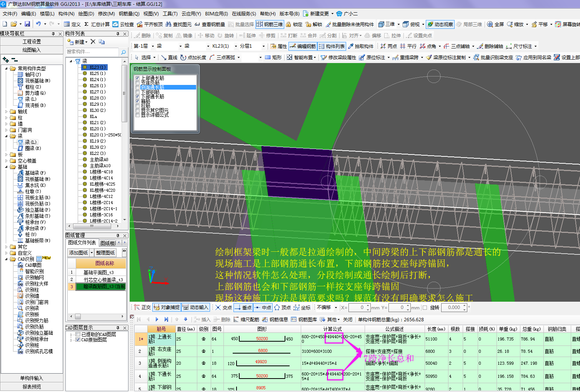Click search magnifier in 构件列表

123,52
